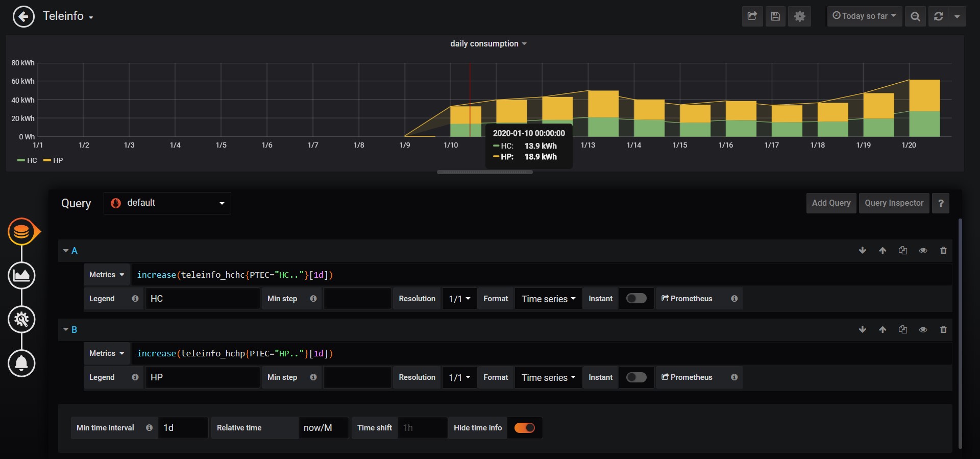
Task: Click the share dashboard icon
Action: click(x=752, y=16)
